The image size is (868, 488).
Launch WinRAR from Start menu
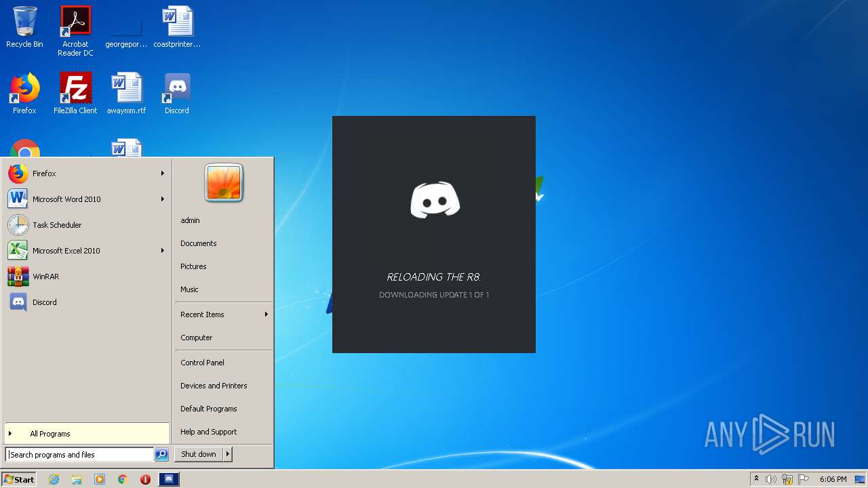[x=86, y=277]
